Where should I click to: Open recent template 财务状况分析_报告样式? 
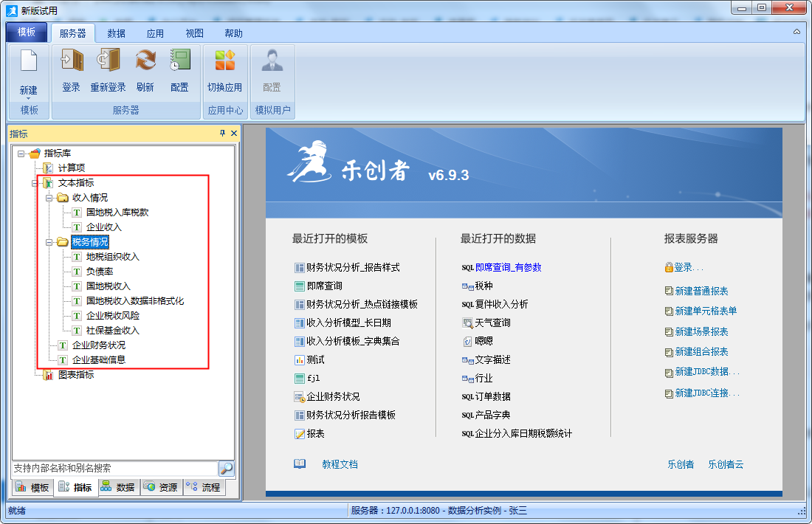pos(352,268)
